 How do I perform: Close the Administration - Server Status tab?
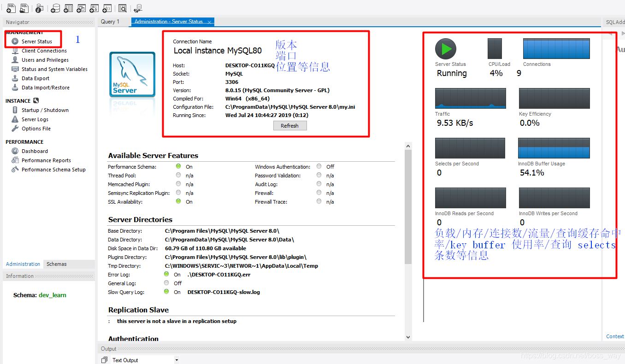pyautogui.click(x=210, y=22)
